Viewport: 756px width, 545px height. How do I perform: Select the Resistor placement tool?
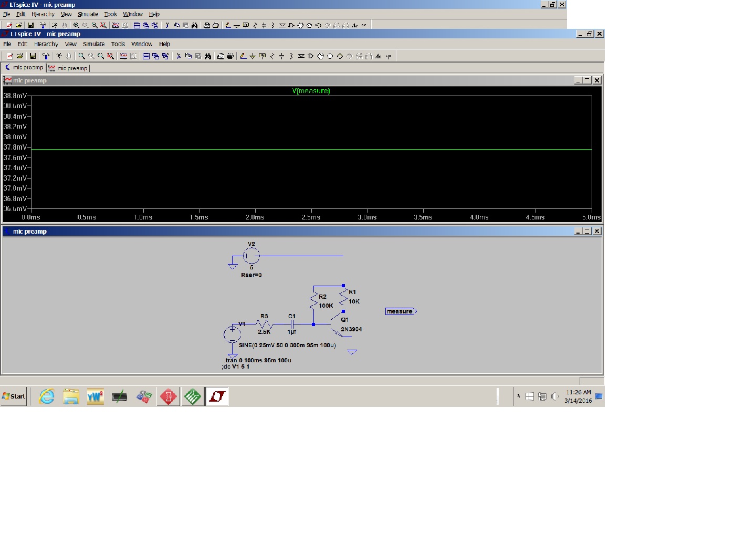272,56
